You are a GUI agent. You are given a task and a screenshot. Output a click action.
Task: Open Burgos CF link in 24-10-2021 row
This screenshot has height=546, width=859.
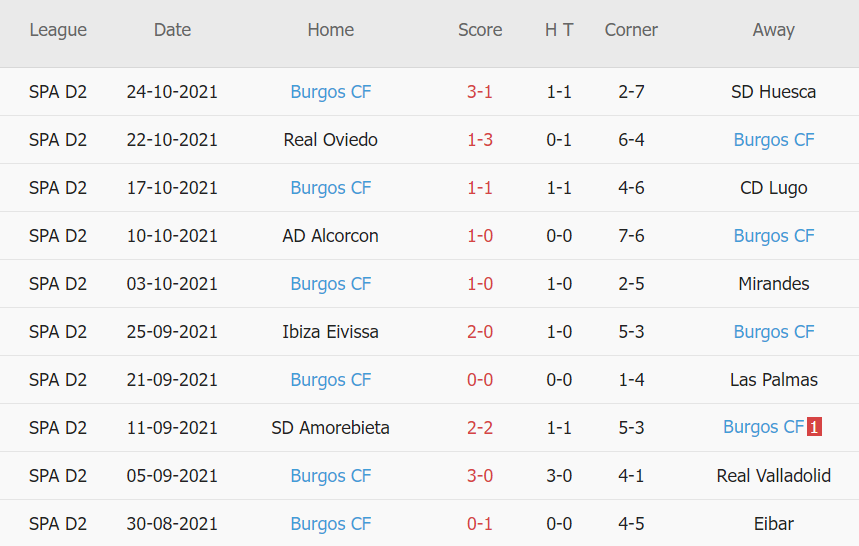tap(331, 92)
